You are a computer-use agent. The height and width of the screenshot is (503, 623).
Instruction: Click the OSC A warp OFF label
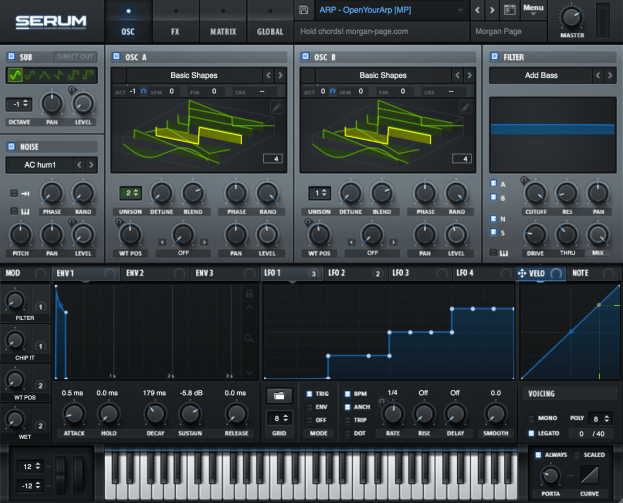[x=183, y=253]
